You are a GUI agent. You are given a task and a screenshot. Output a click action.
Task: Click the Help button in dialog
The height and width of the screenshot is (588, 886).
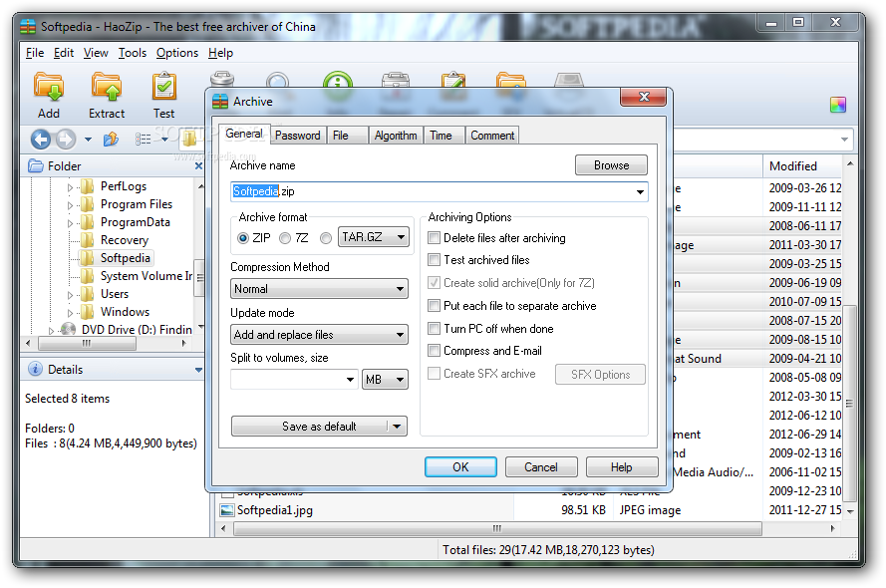(622, 467)
